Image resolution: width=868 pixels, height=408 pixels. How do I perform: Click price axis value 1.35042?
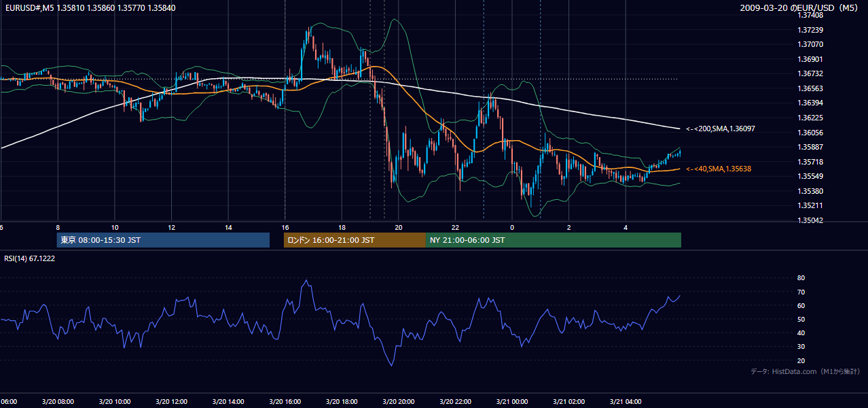pos(810,220)
